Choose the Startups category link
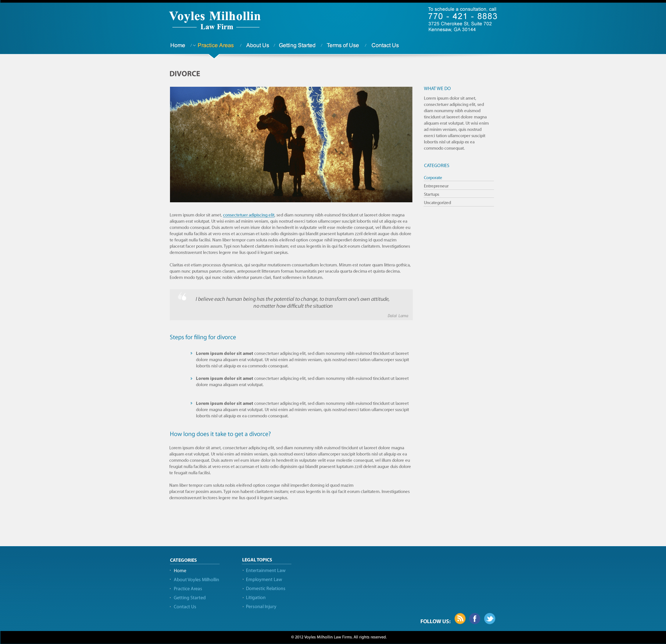Viewport: 666px width, 644px height. (431, 194)
